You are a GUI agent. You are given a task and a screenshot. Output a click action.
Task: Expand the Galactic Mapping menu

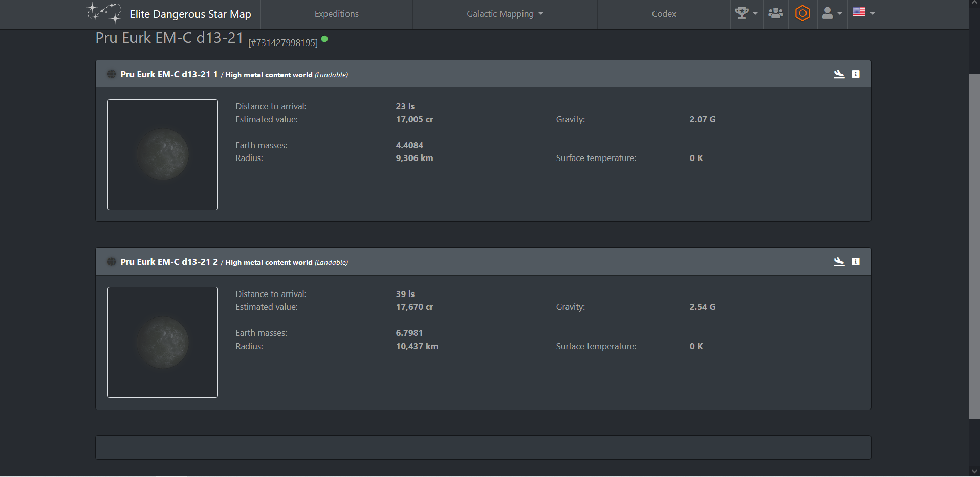click(x=505, y=14)
